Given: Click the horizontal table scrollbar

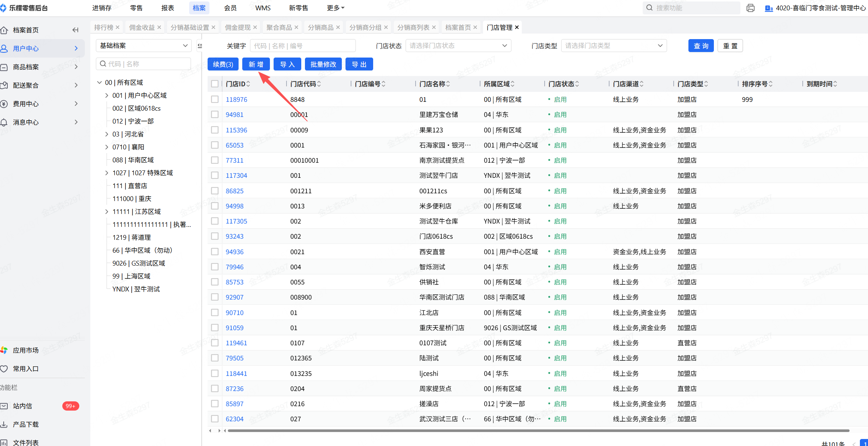Looking at the screenshot, I should (x=538, y=431).
